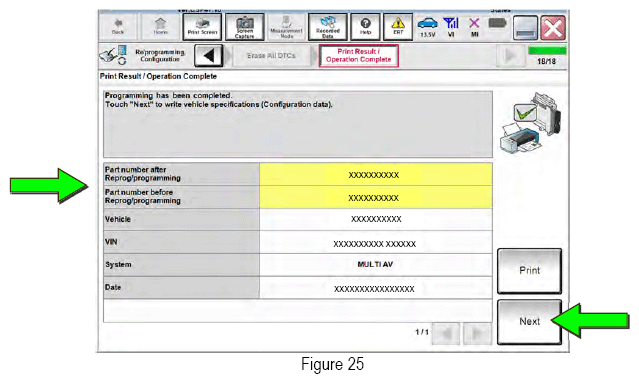Open the Recorded Data icon
The height and width of the screenshot is (383, 639).
328,27
